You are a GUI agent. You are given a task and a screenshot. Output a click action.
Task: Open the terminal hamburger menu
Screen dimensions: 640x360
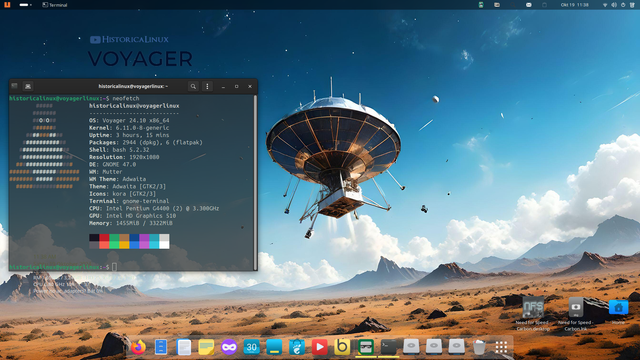(207, 87)
